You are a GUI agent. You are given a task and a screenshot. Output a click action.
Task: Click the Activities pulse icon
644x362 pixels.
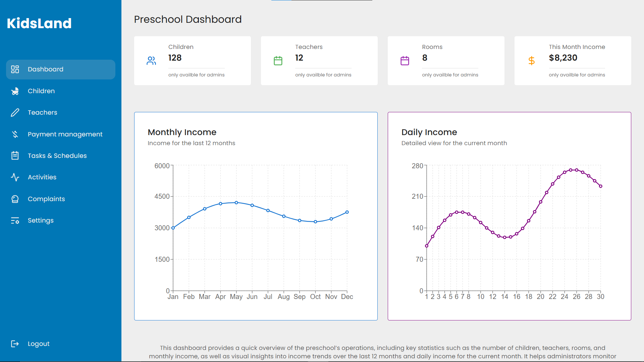[x=15, y=177]
